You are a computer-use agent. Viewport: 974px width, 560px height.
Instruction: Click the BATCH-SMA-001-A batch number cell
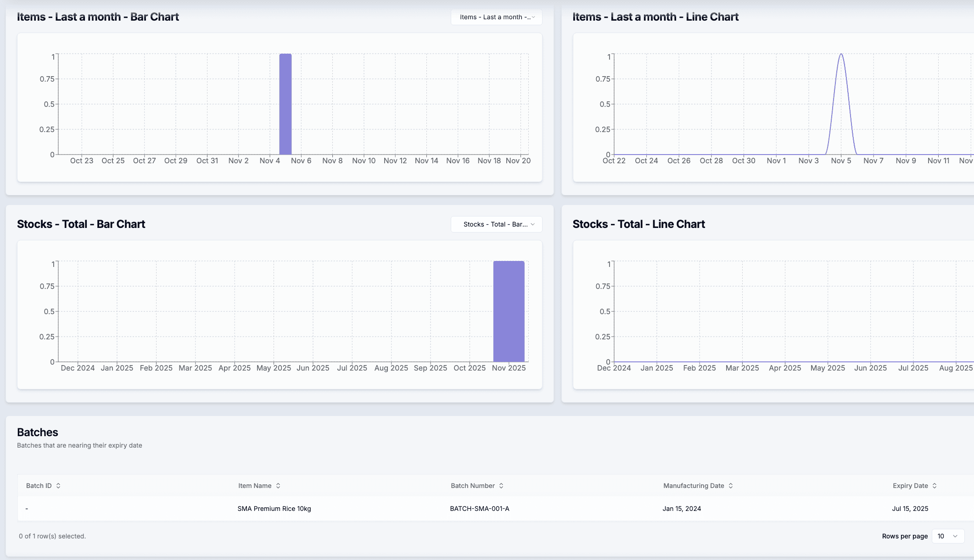click(x=480, y=509)
